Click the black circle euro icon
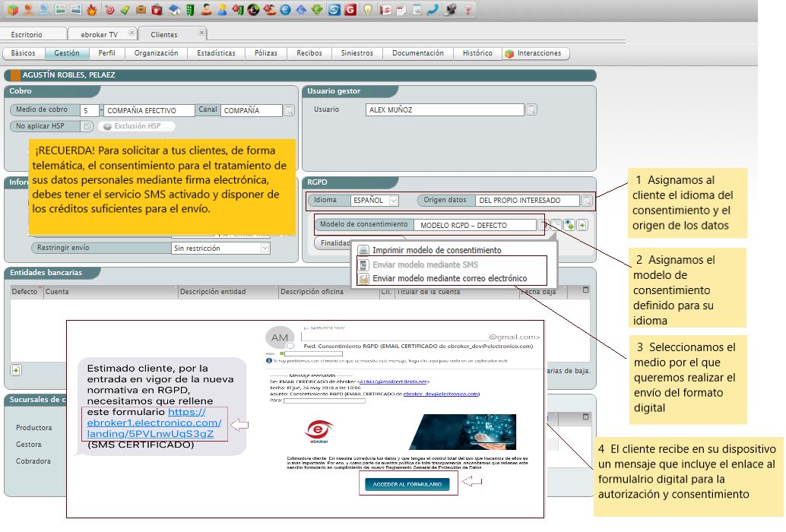The image size is (786, 532). tap(254, 10)
